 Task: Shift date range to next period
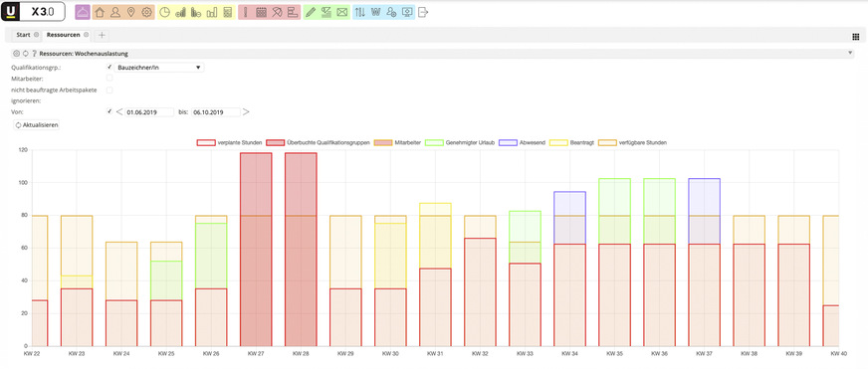(246, 111)
